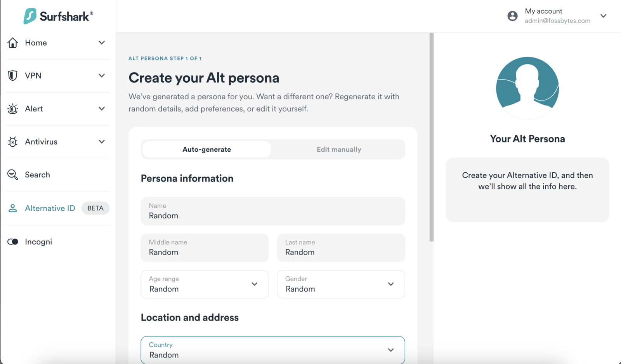
Task: Select the Auto-generate tab
Action: [x=206, y=149]
